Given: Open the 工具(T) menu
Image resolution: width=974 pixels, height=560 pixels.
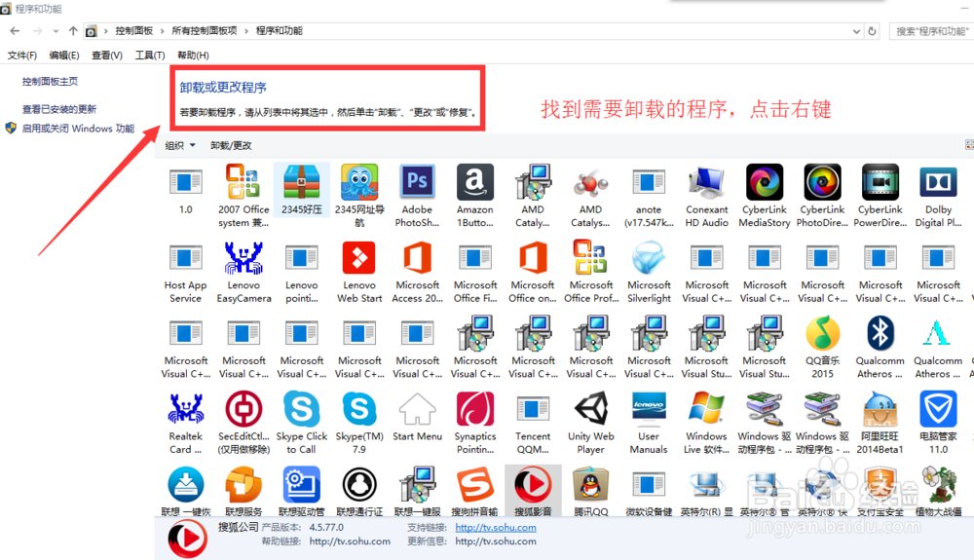Looking at the screenshot, I should point(150,56).
